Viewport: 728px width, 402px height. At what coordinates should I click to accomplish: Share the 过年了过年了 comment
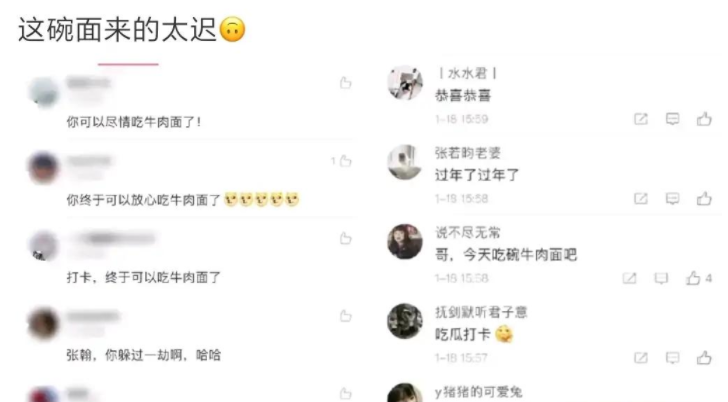(x=641, y=199)
